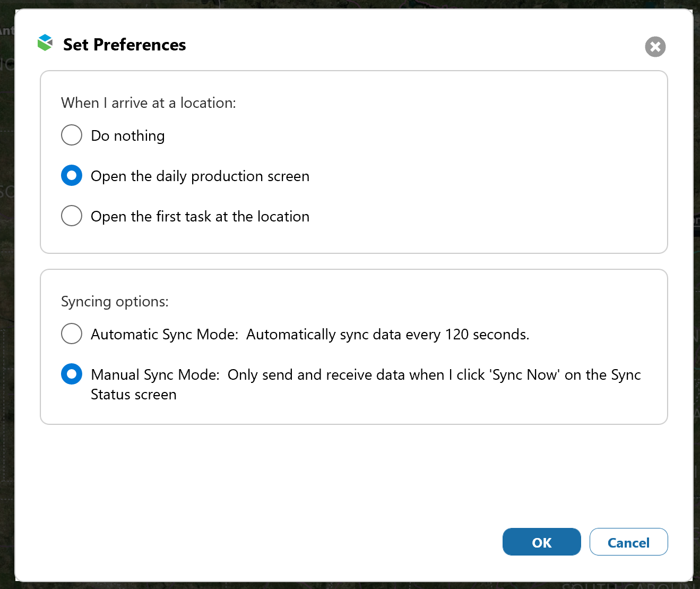This screenshot has width=700, height=589.
Task: Click the 'Set Preferences' dialog title
Action: tap(125, 45)
